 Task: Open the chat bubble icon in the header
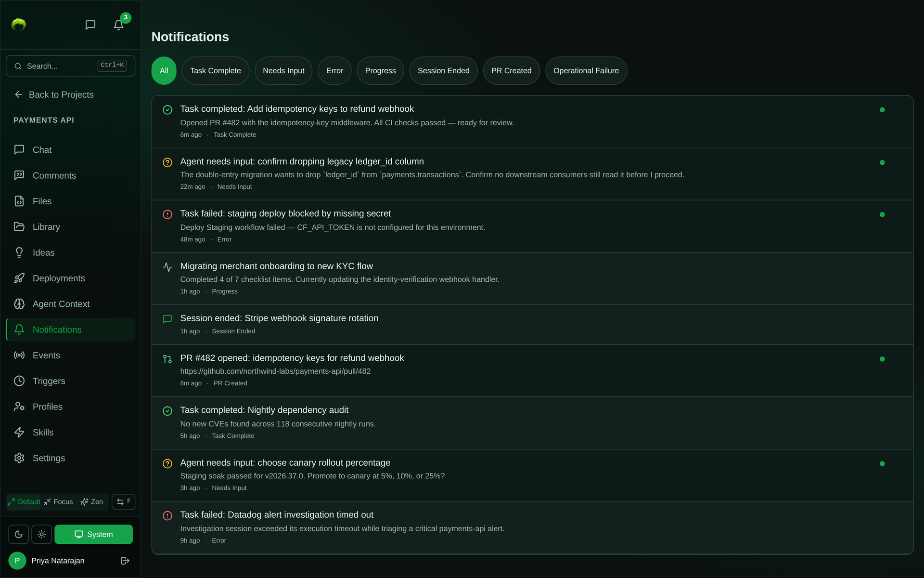(90, 25)
